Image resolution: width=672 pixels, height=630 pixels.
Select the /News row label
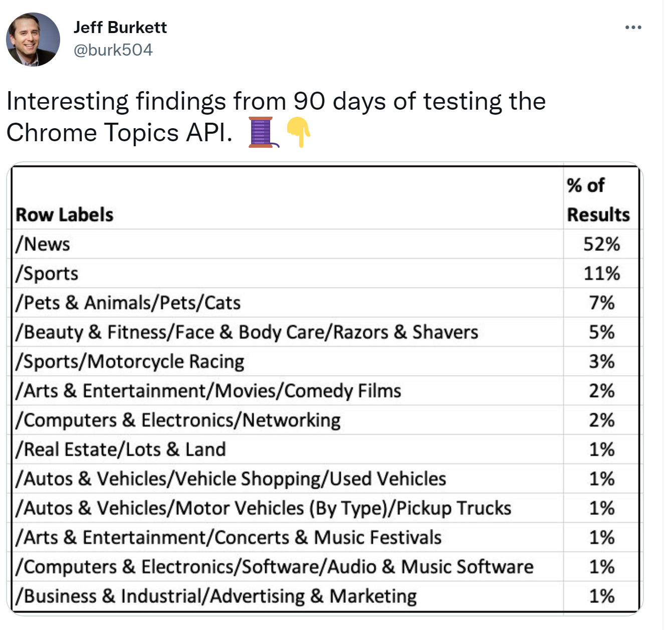43,244
